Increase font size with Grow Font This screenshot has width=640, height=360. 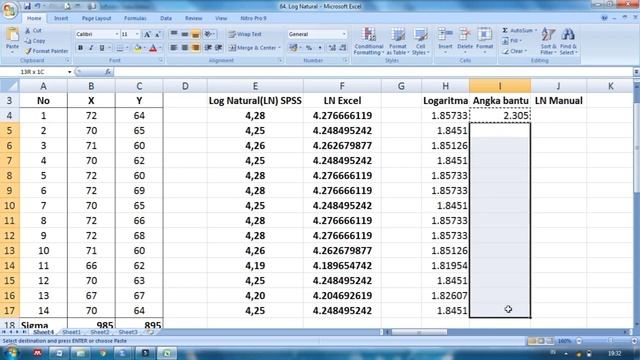(x=147, y=34)
